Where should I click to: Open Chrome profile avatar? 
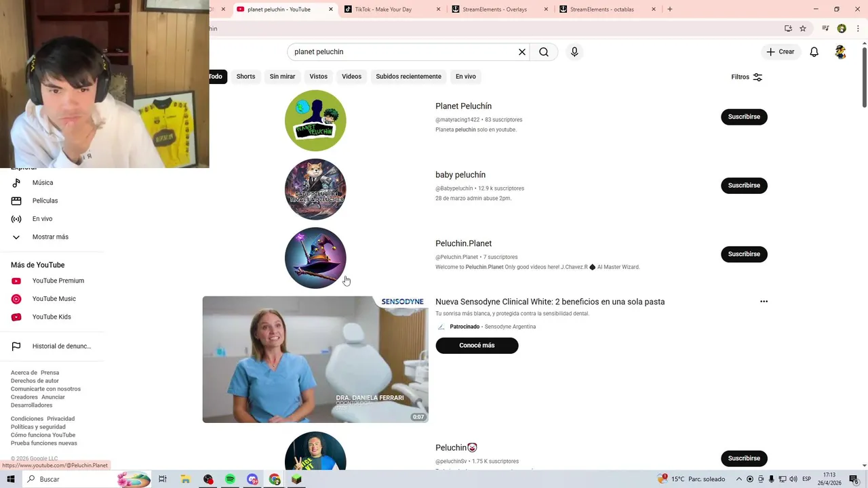pyautogui.click(x=842, y=28)
